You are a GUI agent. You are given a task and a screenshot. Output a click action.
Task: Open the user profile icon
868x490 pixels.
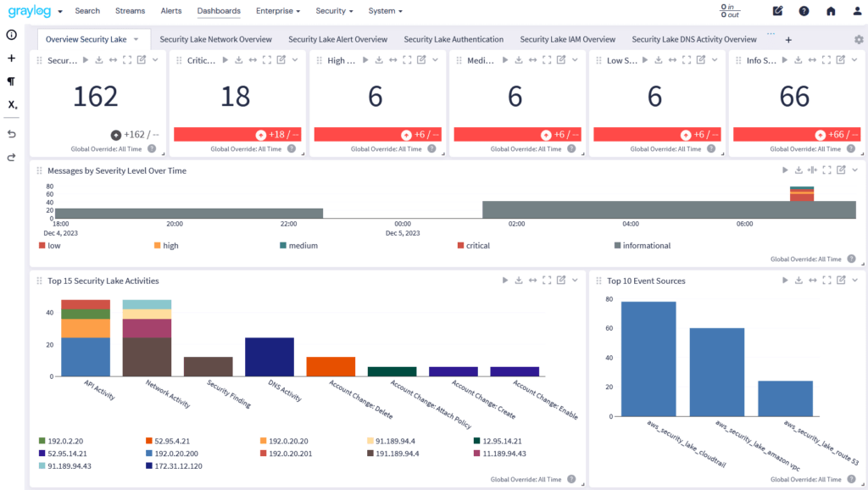pos(856,11)
